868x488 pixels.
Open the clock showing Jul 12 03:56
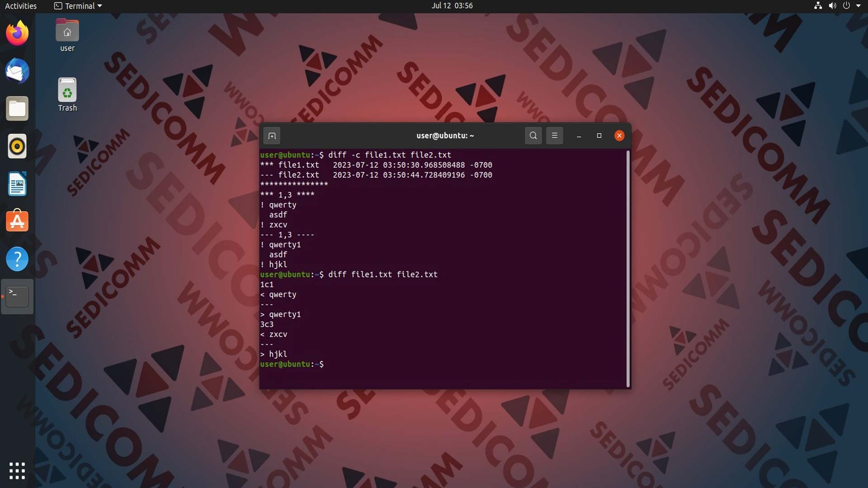click(452, 6)
